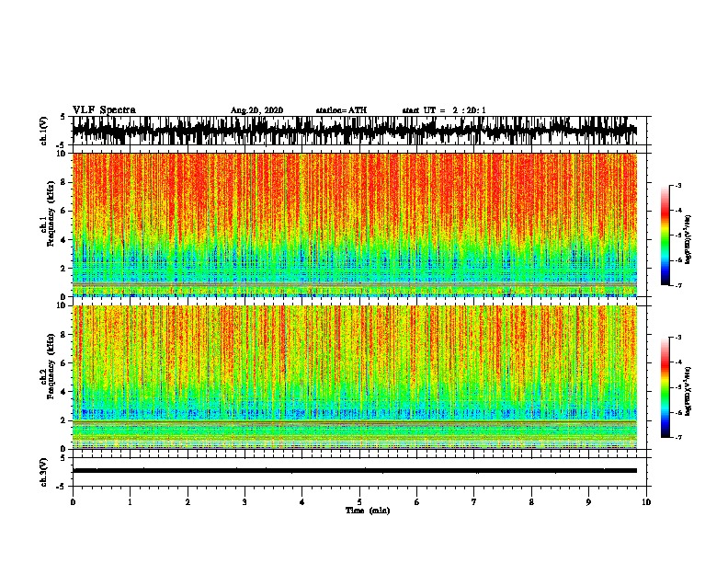The image size is (728, 563).
Task: Select the 'Aug.20, 2020' date text
Action: point(256,110)
